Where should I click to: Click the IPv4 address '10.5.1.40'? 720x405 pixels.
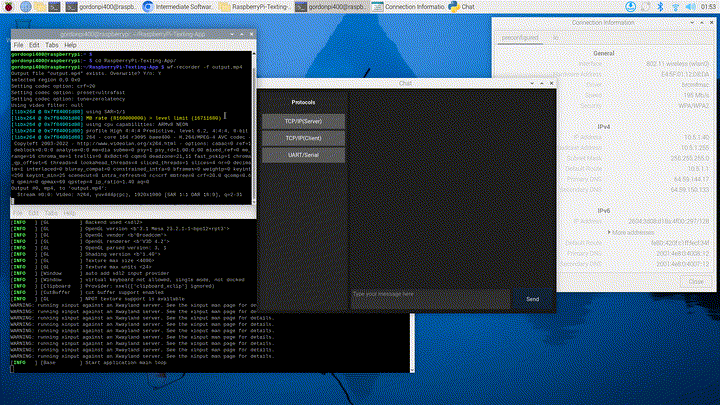[697, 137]
